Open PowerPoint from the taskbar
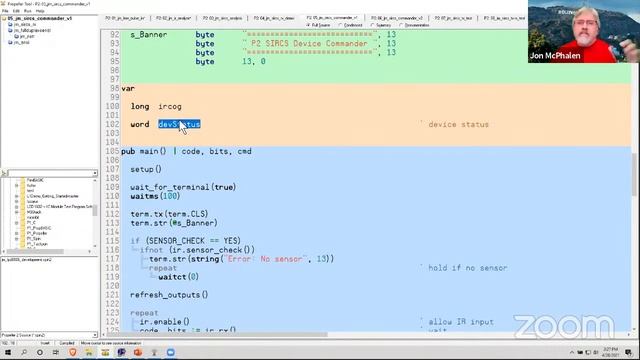640x360 pixels. (138, 352)
